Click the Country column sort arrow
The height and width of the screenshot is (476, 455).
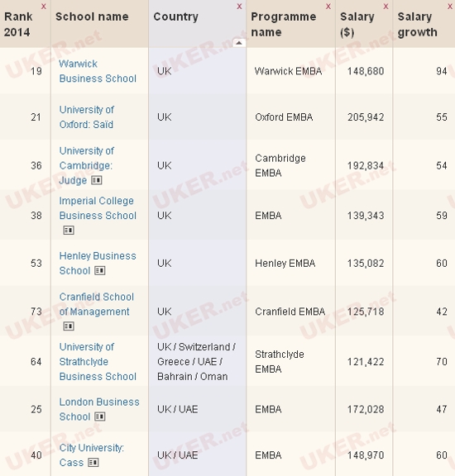point(239,43)
